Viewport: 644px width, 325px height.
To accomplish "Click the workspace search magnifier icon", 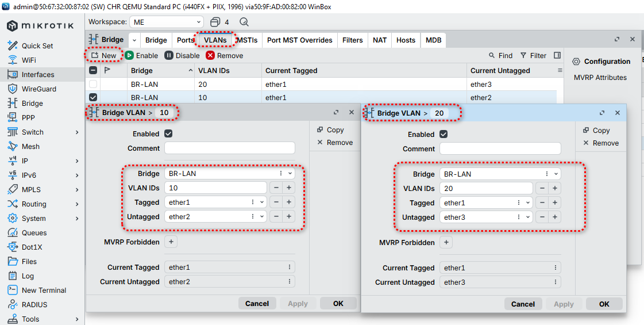I will pyautogui.click(x=244, y=22).
